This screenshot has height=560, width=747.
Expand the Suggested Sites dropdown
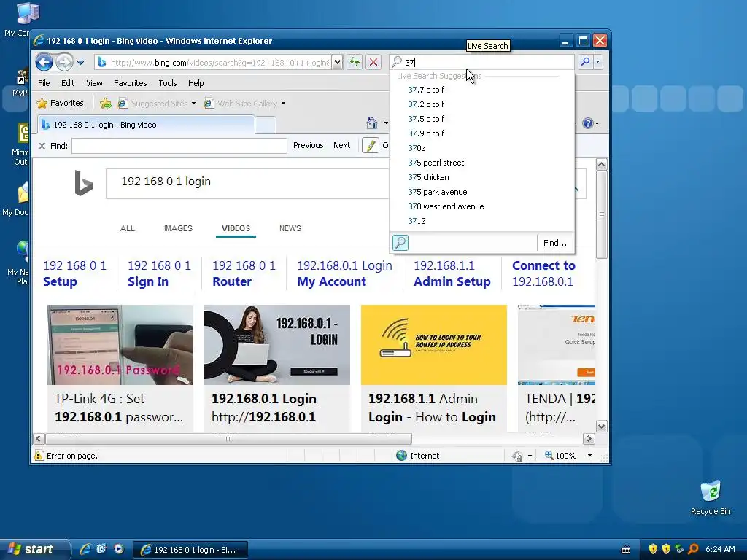coord(193,104)
